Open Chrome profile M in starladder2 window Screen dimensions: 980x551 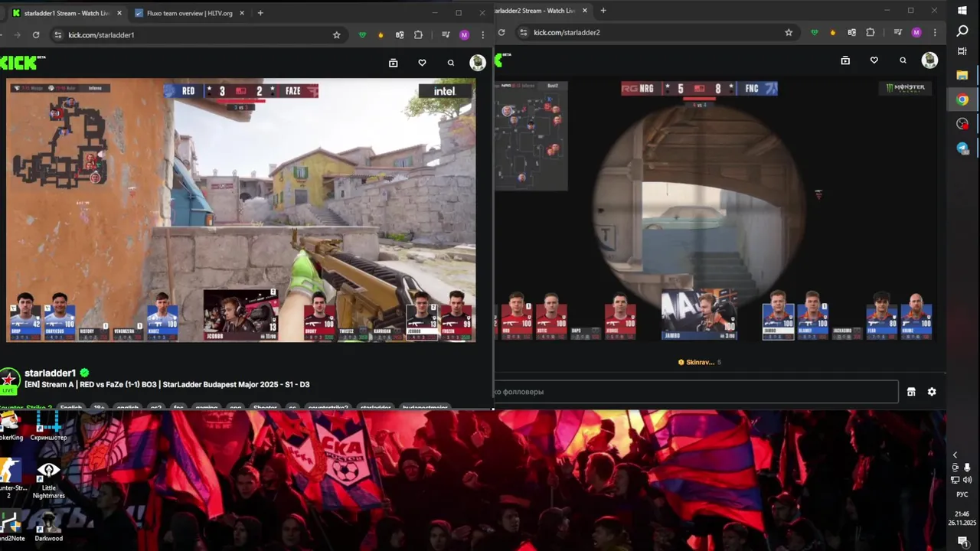click(916, 32)
